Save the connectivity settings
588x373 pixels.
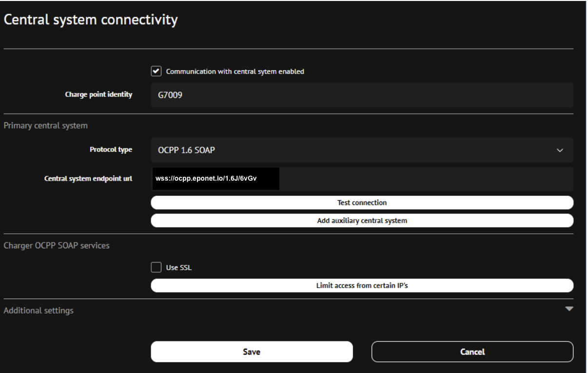(252, 352)
